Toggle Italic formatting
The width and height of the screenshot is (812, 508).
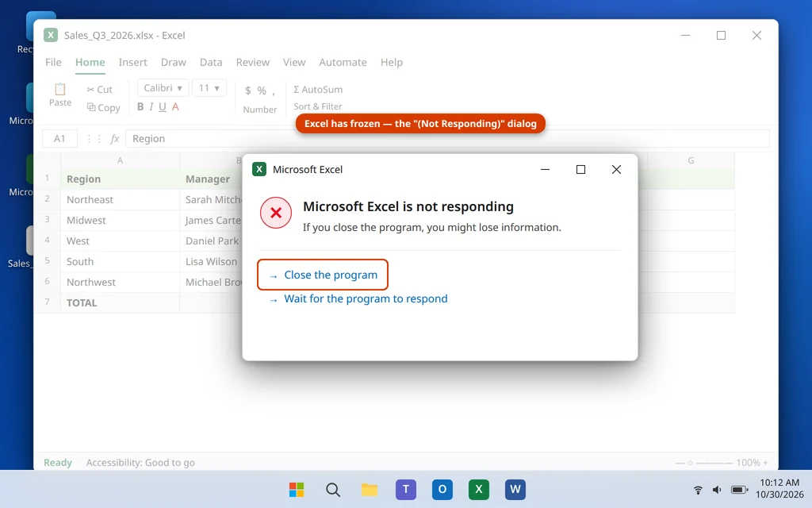(x=151, y=107)
